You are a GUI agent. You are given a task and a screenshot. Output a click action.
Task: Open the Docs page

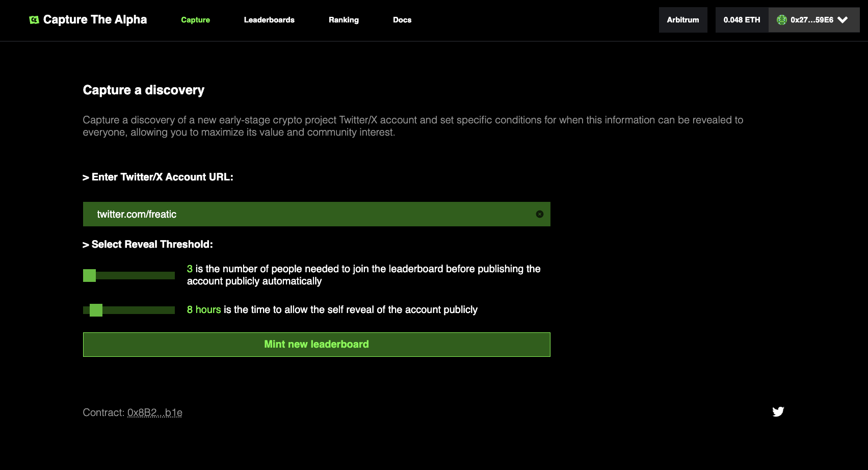point(402,20)
